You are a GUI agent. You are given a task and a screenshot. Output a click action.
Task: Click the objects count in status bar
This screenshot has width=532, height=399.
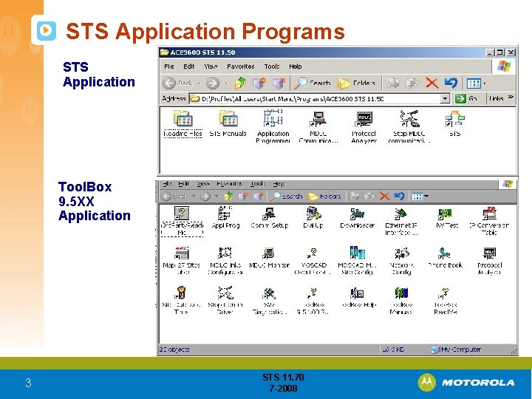(174, 349)
